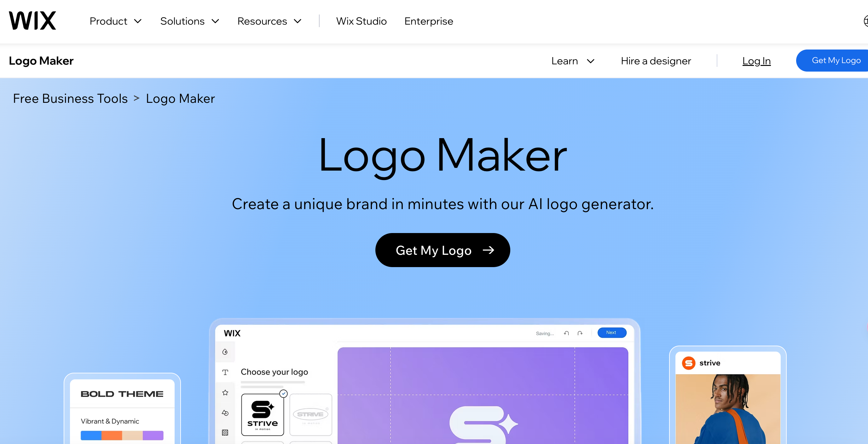This screenshot has height=444, width=868.
Task: Expand the Resources navigation menu
Action: coord(270,21)
